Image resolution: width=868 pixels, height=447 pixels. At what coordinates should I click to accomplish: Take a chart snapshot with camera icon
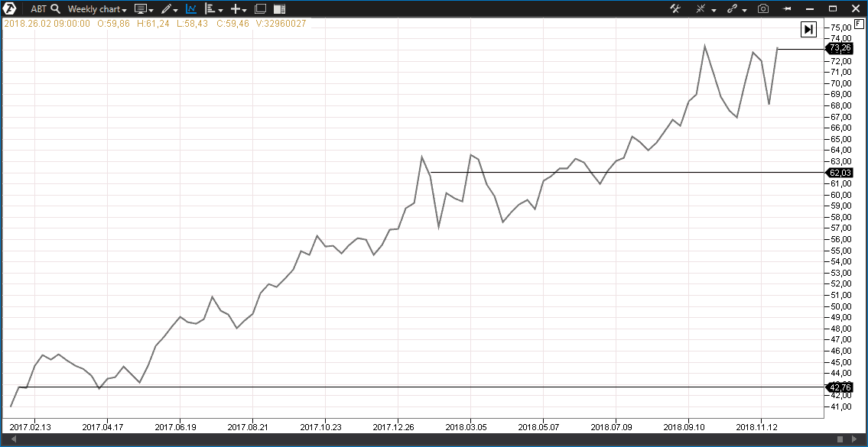(x=763, y=9)
